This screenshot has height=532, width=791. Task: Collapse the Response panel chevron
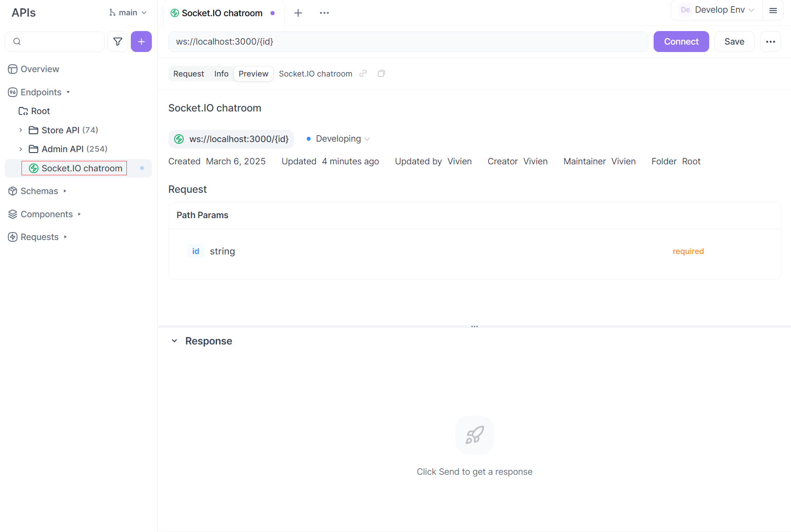click(x=174, y=341)
